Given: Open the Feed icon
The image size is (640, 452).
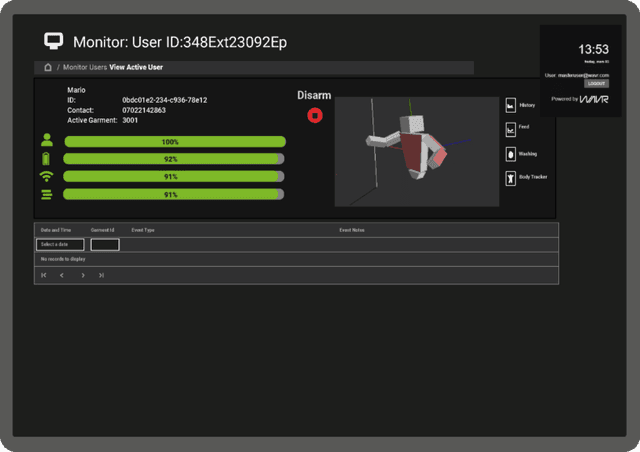Looking at the screenshot, I should 510,129.
